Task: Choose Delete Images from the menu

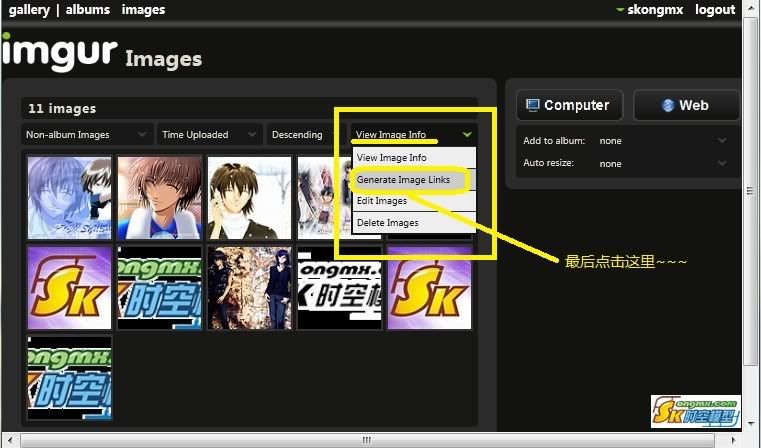Action: pyautogui.click(x=414, y=223)
